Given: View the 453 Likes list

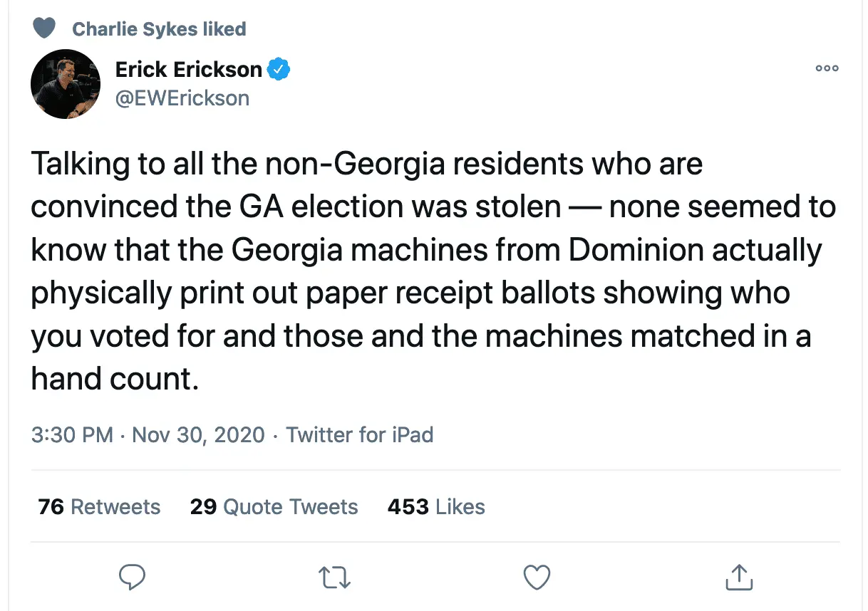Looking at the screenshot, I should tap(436, 507).
